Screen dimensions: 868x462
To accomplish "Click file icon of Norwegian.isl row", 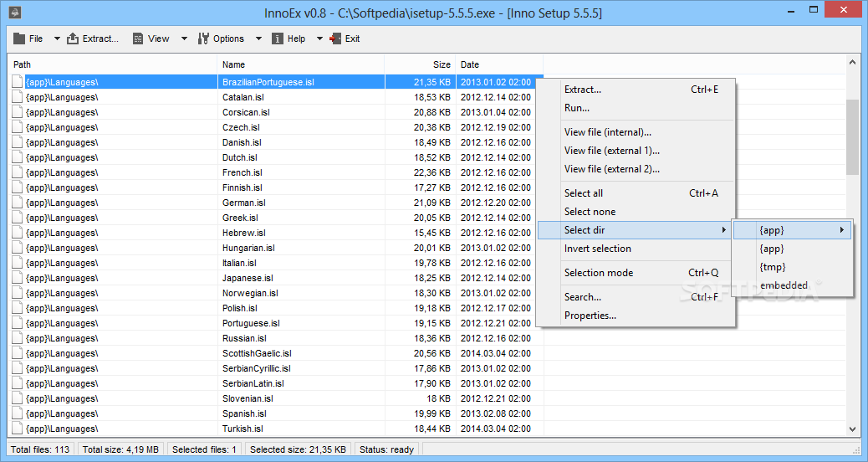I will tap(18, 293).
